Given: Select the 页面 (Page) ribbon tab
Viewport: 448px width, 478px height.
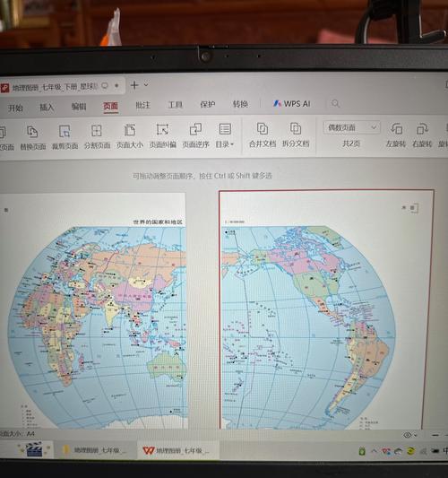Looking at the screenshot, I should coord(110,106).
